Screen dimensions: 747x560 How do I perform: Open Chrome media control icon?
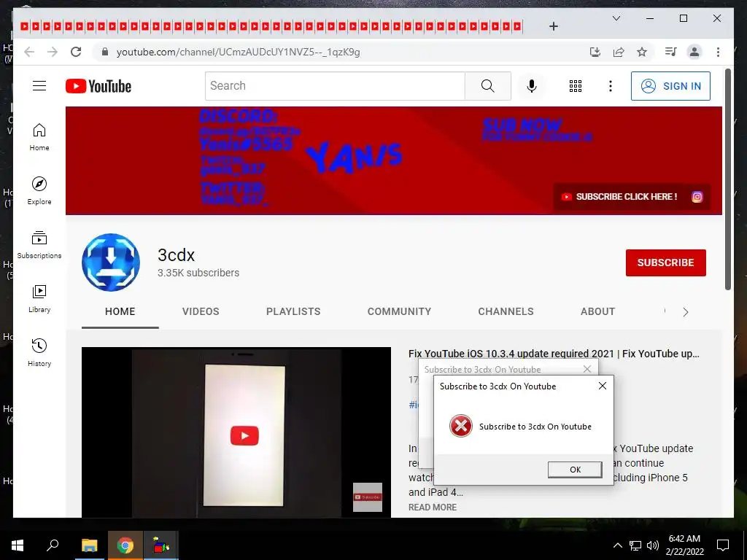coord(671,52)
